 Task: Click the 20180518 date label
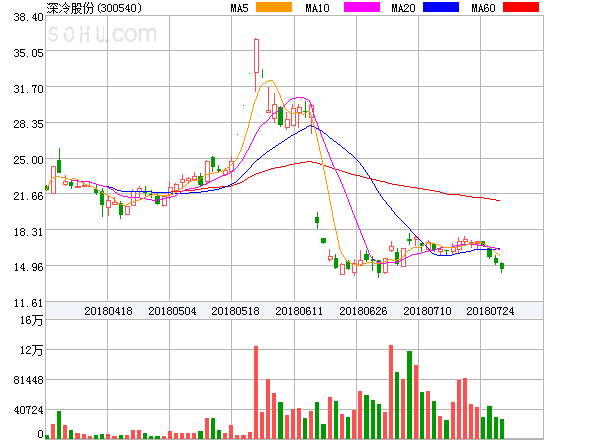235,311
